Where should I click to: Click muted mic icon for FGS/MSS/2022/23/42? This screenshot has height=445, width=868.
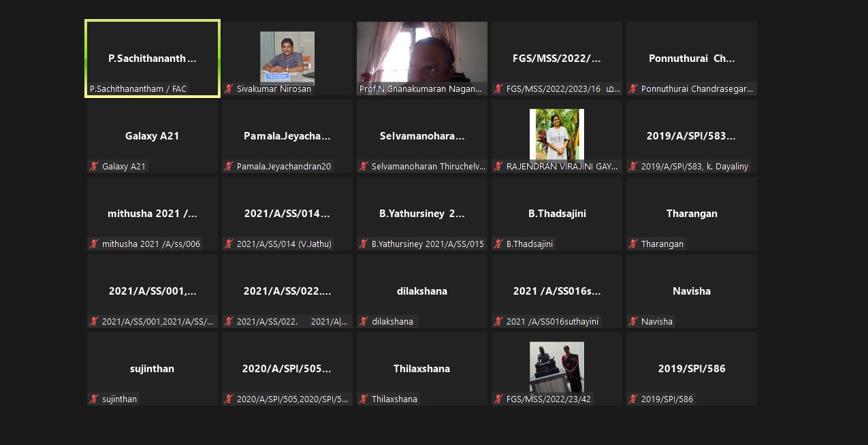click(499, 399)
